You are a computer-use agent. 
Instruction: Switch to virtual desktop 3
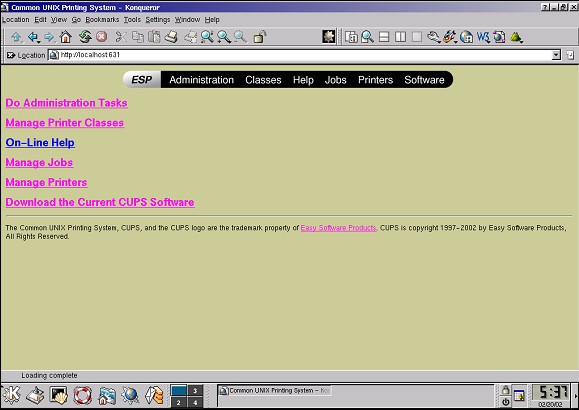tap(195, 391)
